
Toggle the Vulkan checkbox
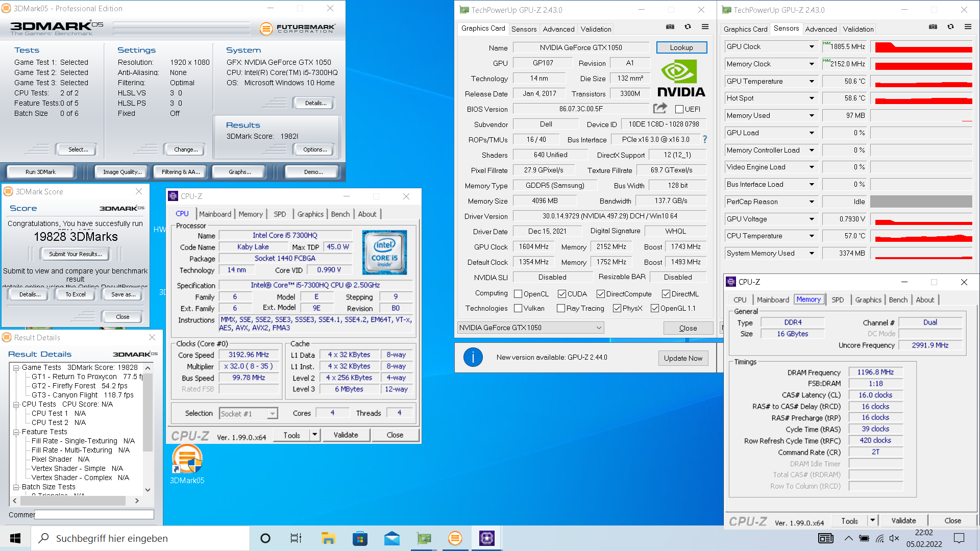pyautogui.click(x=518, y=308)
